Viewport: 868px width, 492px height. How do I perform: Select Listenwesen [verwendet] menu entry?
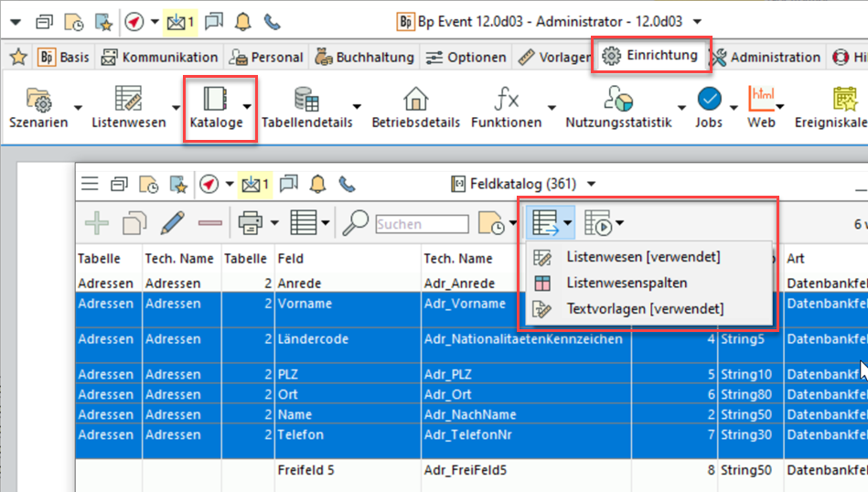click(643, 257)
